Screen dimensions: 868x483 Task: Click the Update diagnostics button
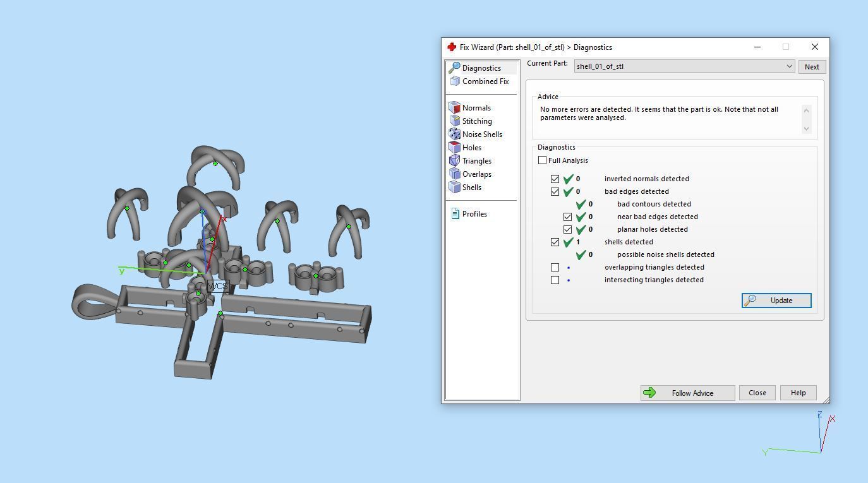click(x=776, y=301)
